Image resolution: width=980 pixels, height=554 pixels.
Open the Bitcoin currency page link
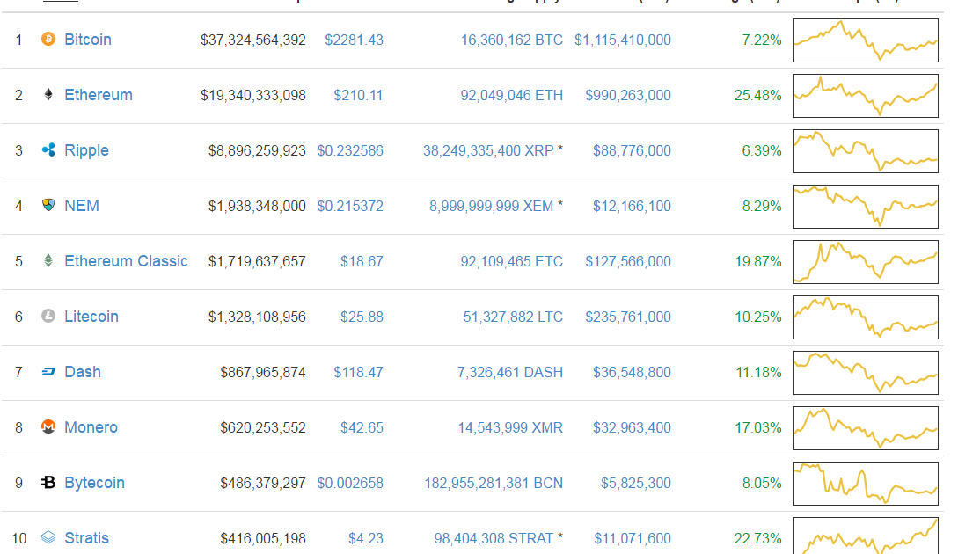click(88, 40)
